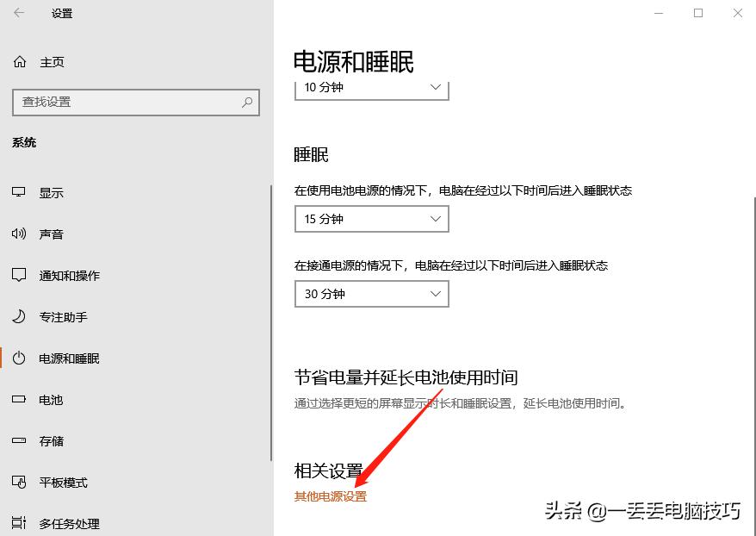This screenshot has height=536, width=756.
Task: Click the 平板模式 tablet icon
Action: pyautogui.click(x=19, y=482)
